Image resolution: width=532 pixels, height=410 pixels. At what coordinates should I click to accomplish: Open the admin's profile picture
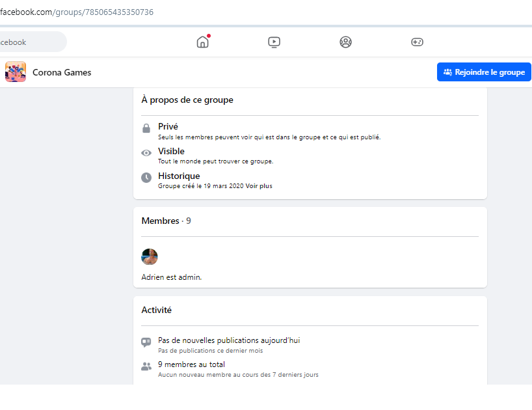pyautogui.click(x=150, y=256)
